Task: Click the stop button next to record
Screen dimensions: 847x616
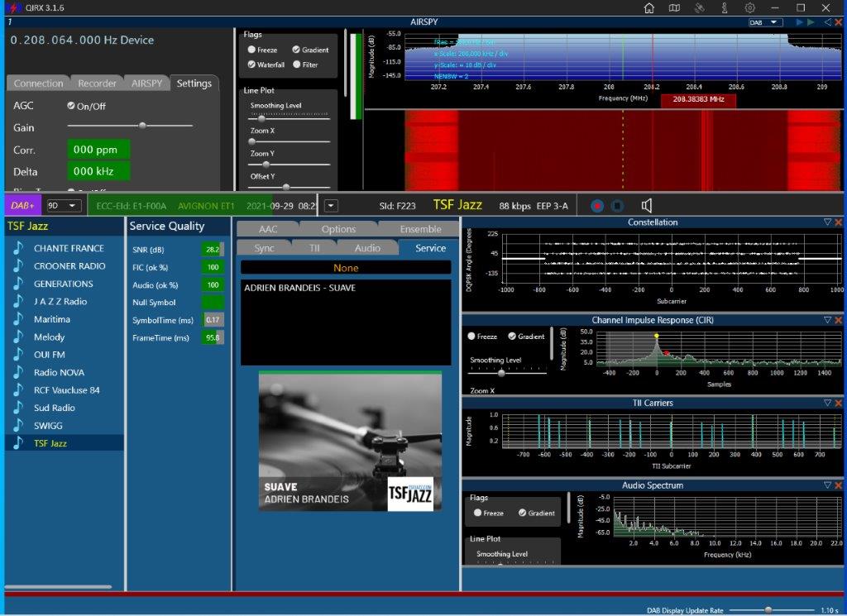Action: click(x=617, y=206)
